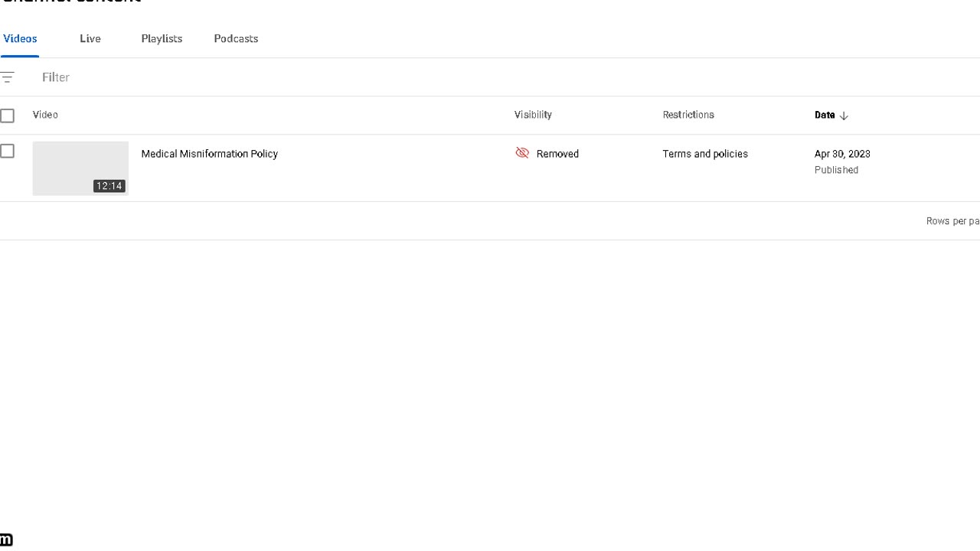Click the Removed visibility status text

coord(557,154)
